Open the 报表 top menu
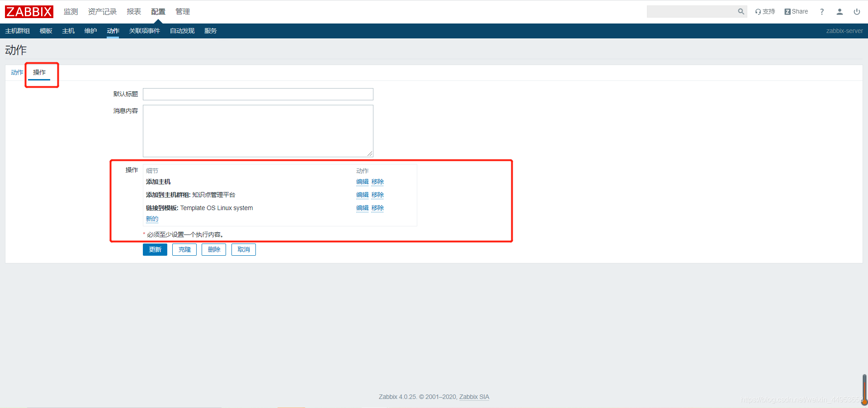The image size is (868, 408). point(134,12)
